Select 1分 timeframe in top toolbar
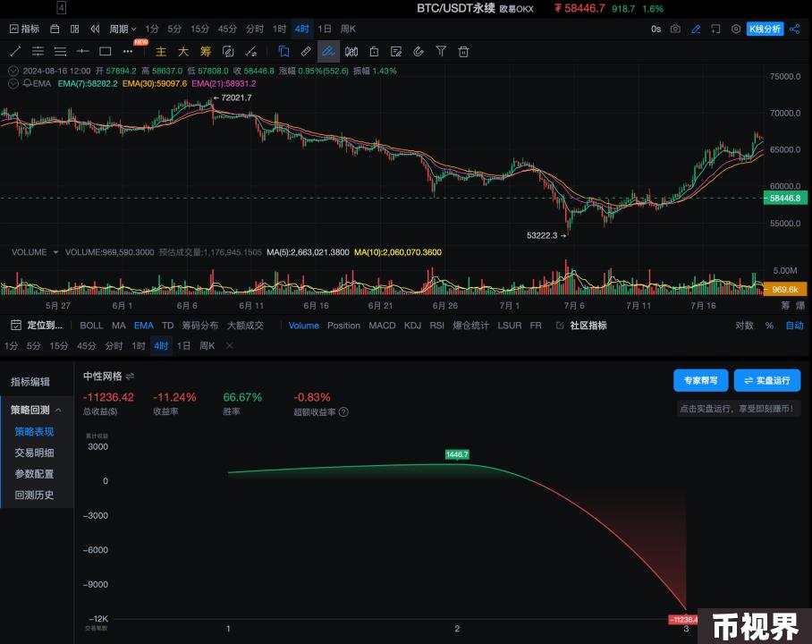The image size is (812, 644). 152,29
